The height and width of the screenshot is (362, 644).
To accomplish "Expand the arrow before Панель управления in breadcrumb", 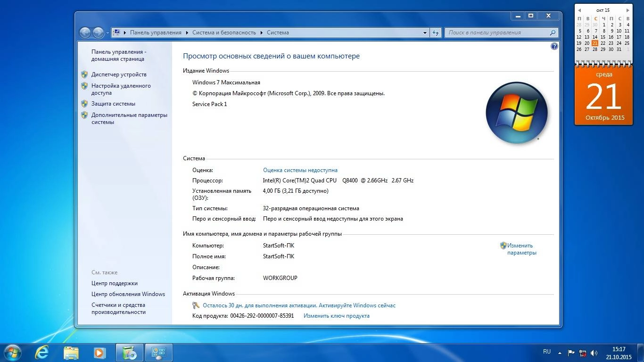I will (x=125, y=33).
